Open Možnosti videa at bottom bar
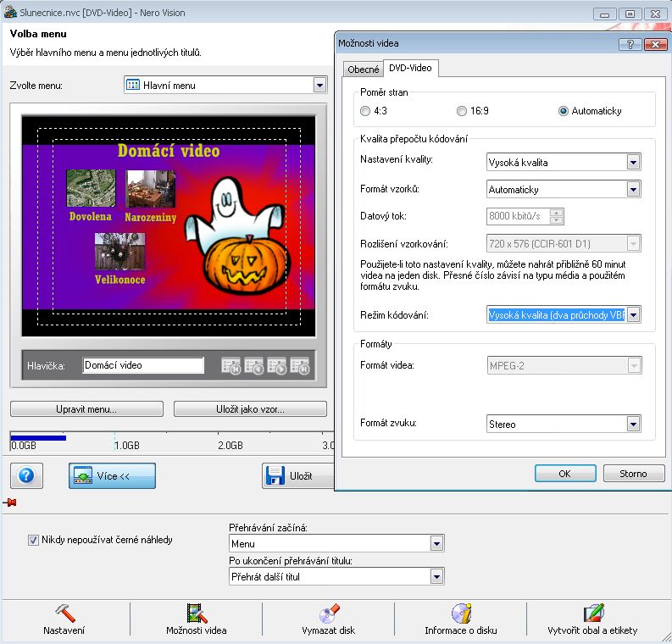The image size is (672, 644). click(x=197, y=619)
